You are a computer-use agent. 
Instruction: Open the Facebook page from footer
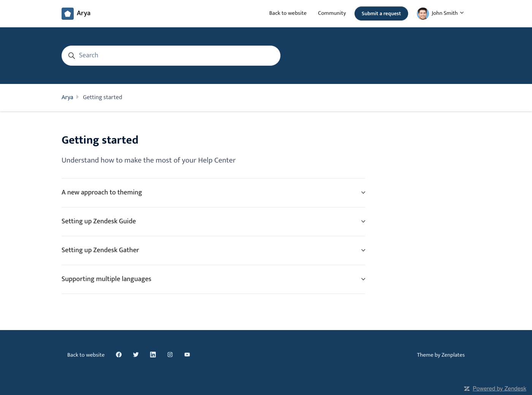tap(119, 355)
